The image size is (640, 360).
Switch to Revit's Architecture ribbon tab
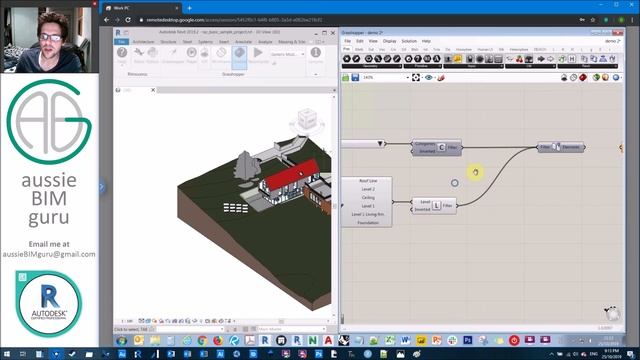(x=143, y=42)
